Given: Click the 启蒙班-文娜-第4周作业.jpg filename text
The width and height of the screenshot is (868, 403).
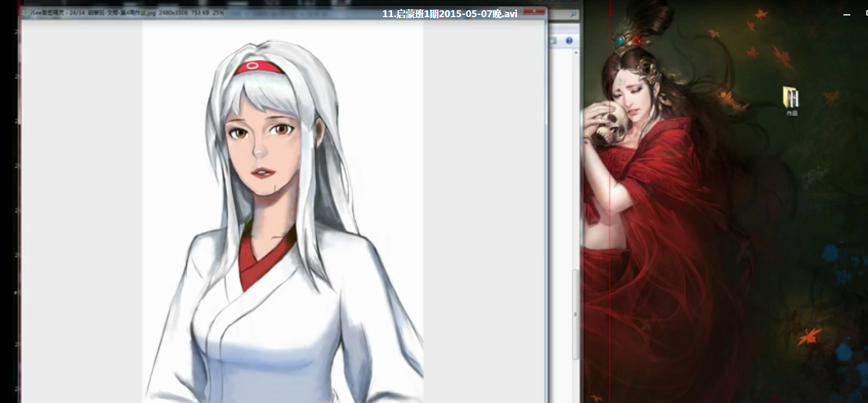Looking at the screenshot, I should coord(123,11).
